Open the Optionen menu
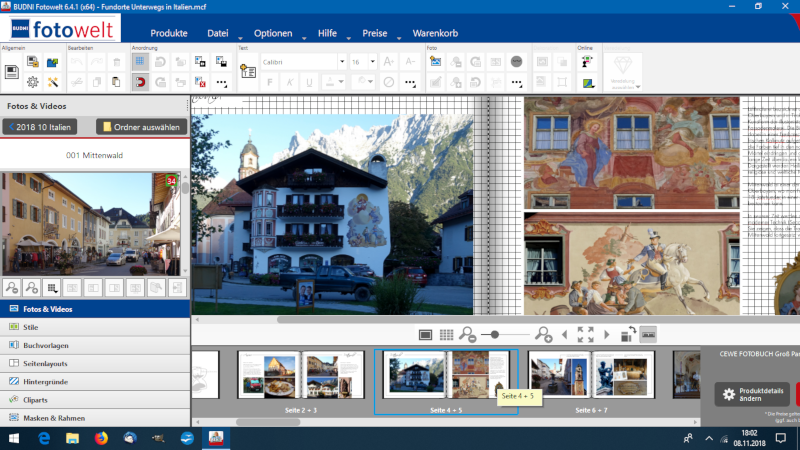The height and width of the screenshot is (450, 800). [x=273, y=33]
